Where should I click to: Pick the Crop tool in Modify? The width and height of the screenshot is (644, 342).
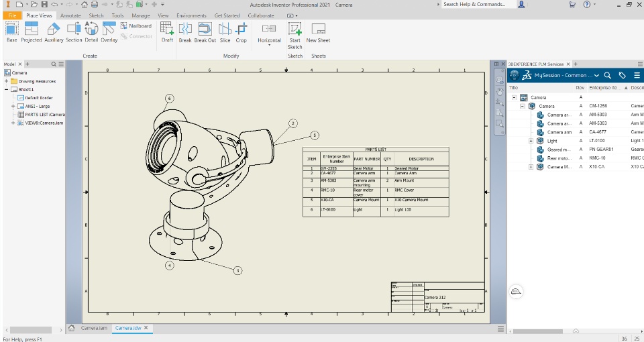pos(241,32)
